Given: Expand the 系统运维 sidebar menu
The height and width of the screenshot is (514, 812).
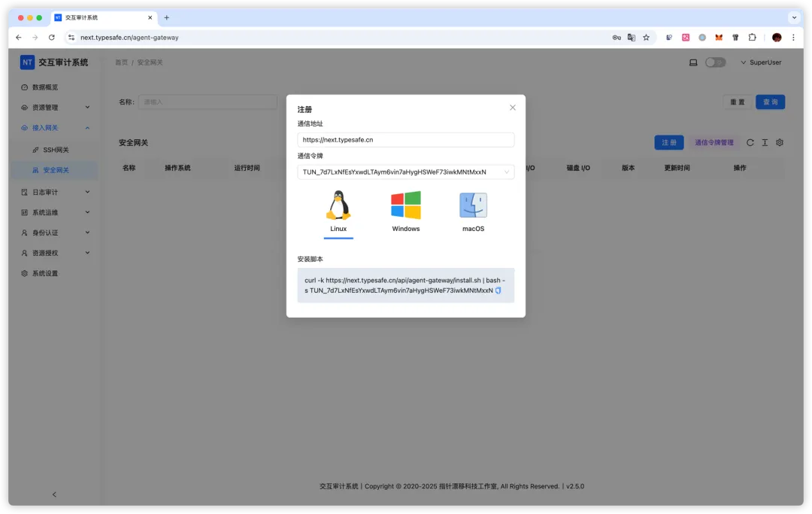Looking at the screenshot, I should point(55,212).
